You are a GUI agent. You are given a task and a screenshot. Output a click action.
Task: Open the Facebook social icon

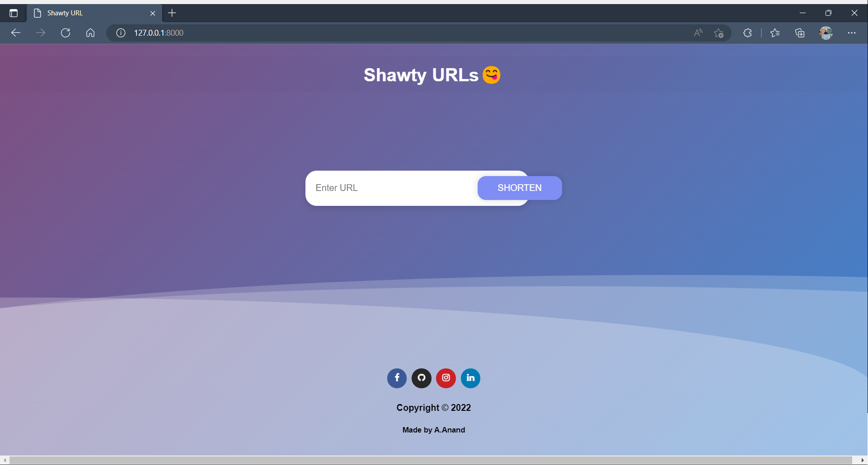point(397,378)
